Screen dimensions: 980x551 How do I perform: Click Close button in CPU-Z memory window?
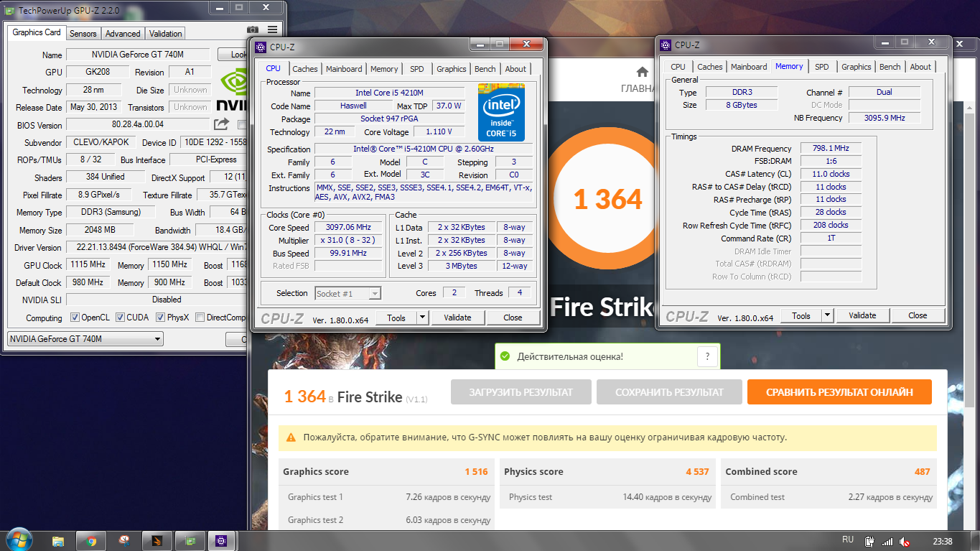click(x=918, y=315)
